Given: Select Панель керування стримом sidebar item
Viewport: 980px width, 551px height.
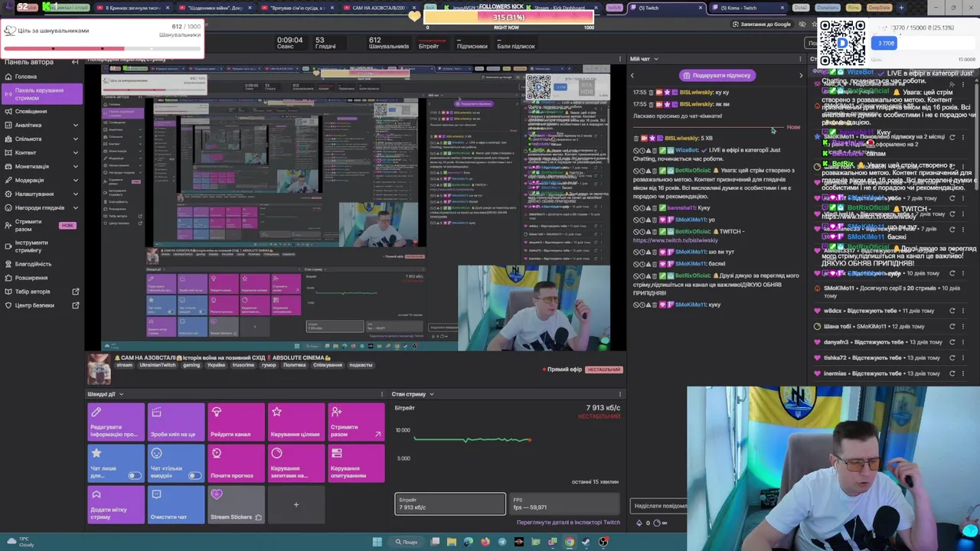Looking at the screenshot, I should point(43,94).
